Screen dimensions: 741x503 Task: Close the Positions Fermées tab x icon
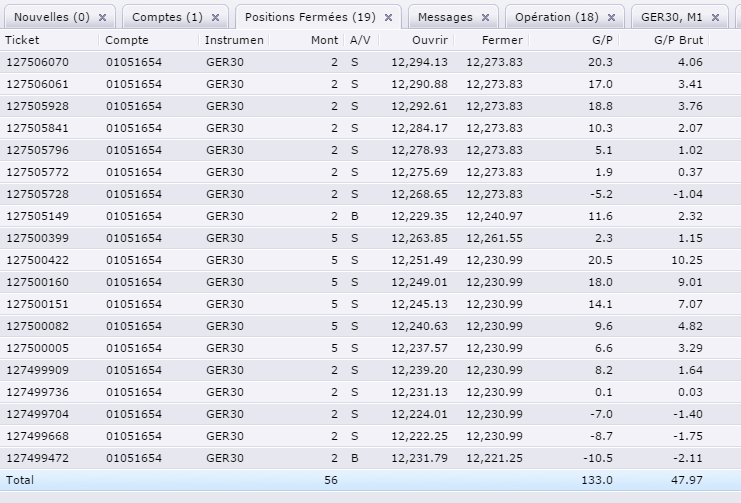pos(388,18)
